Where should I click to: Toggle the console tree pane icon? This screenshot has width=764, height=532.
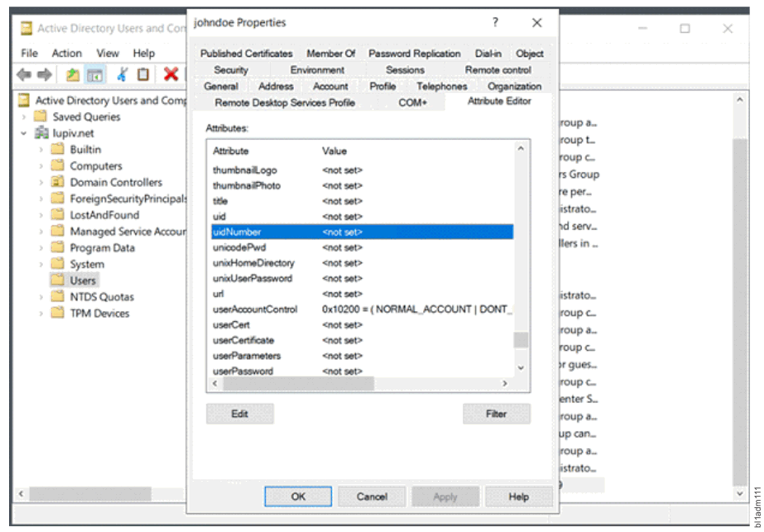tap(95, 73)
